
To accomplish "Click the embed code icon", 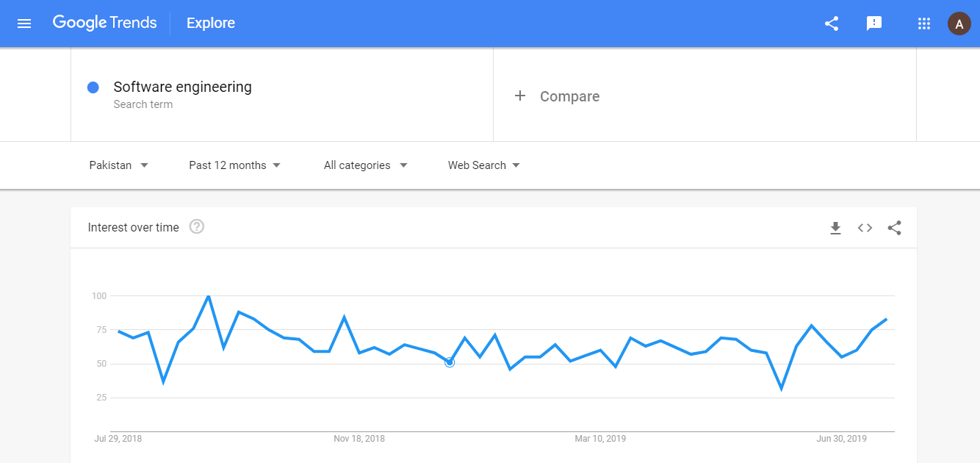I will point(865,228).
